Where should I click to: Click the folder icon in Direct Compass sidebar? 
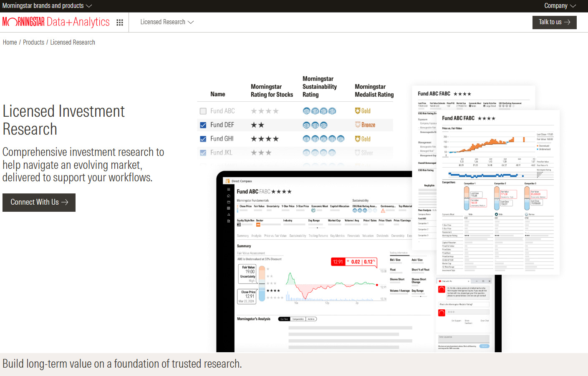228,202
